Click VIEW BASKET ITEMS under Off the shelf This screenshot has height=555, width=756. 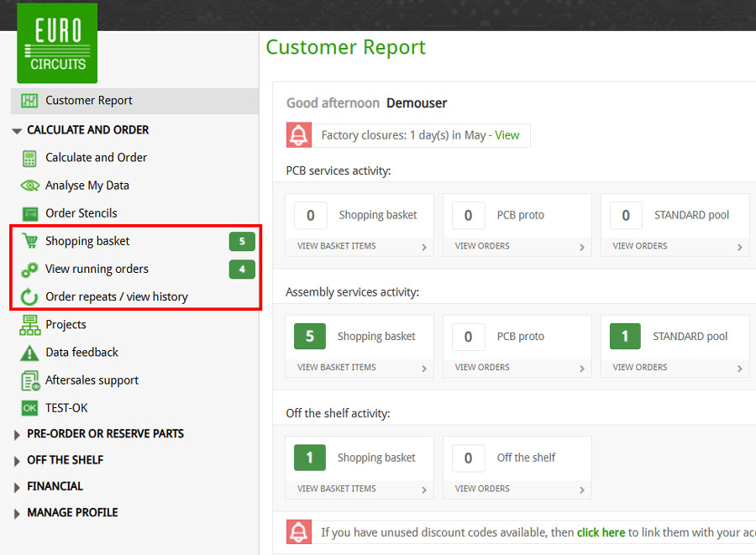click(x=337, y=489)
